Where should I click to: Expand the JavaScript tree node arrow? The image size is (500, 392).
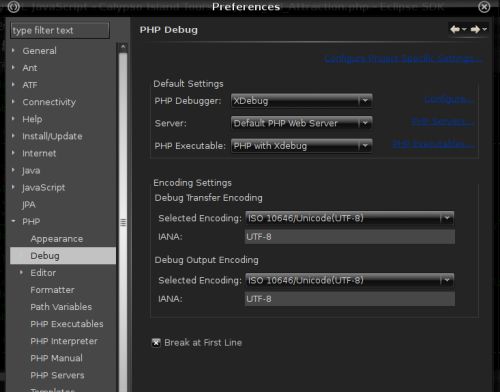point(13,187)
